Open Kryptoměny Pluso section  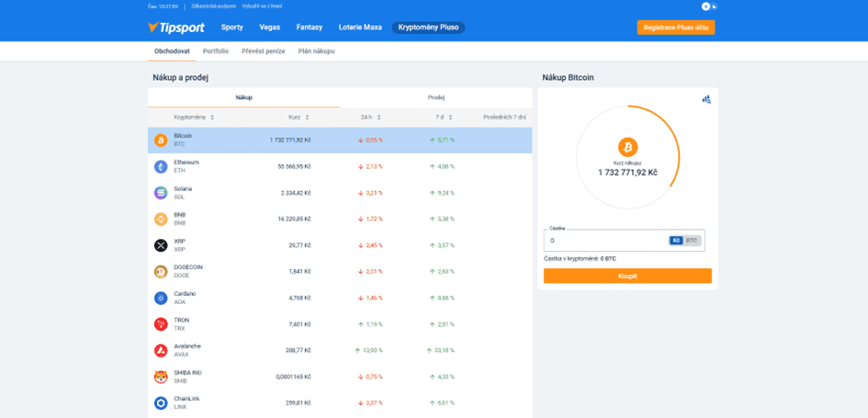(428, 28)
